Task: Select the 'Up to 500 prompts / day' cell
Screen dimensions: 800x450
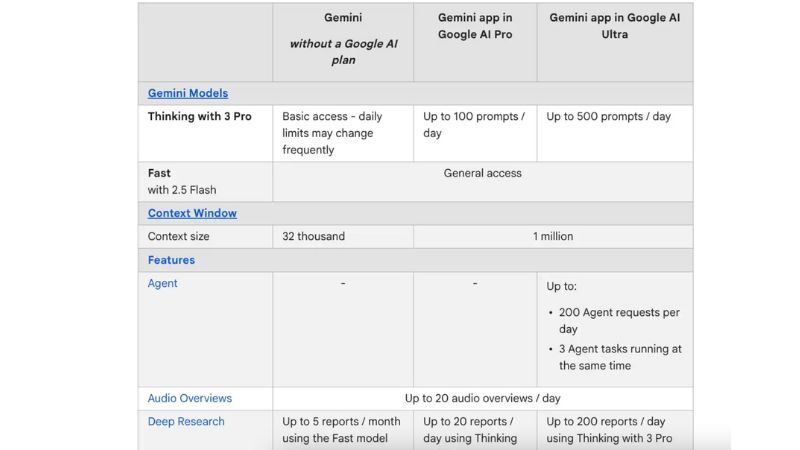Action: tap(608, 117)
